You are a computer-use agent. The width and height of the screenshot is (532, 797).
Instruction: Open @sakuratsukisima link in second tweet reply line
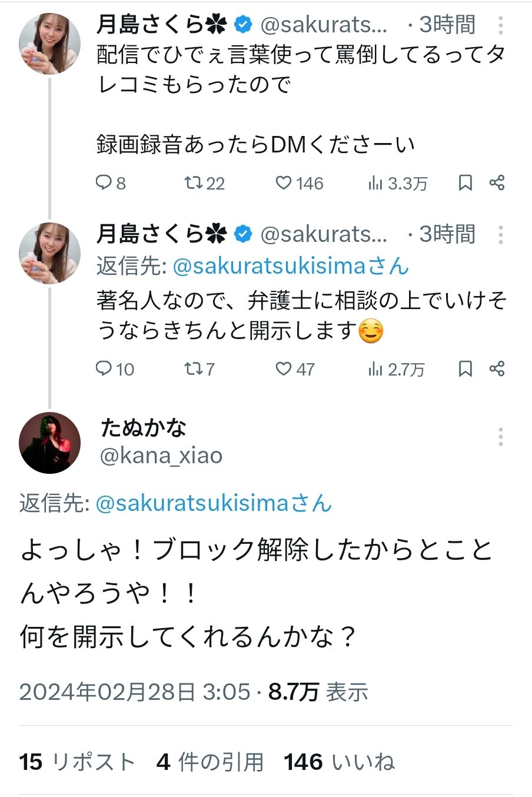[x=291, y=266]
